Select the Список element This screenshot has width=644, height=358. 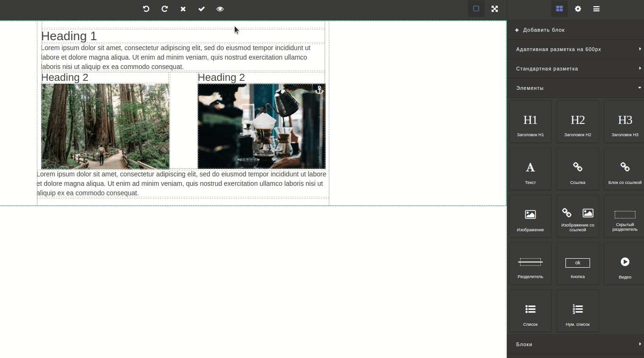(530, 311)
